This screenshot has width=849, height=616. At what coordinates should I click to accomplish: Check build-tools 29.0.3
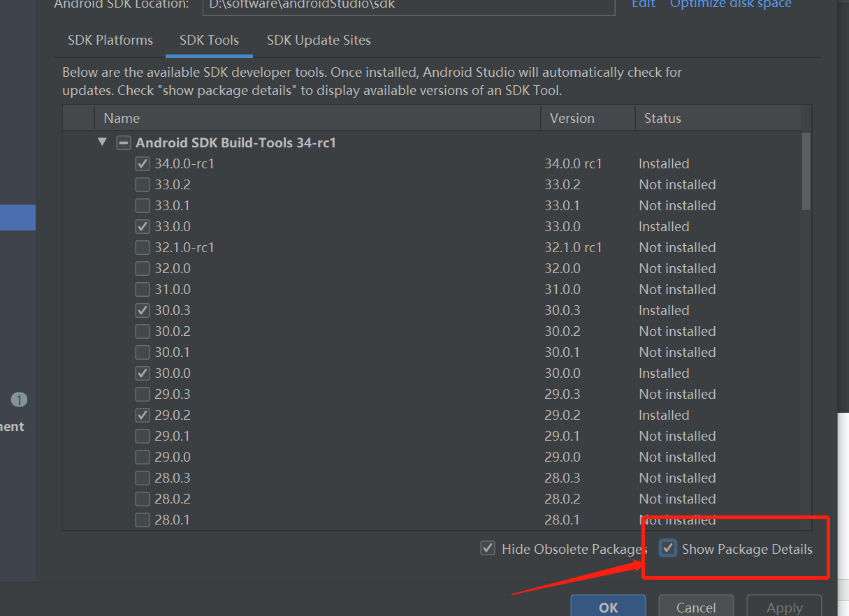click(x=143, y=394)
